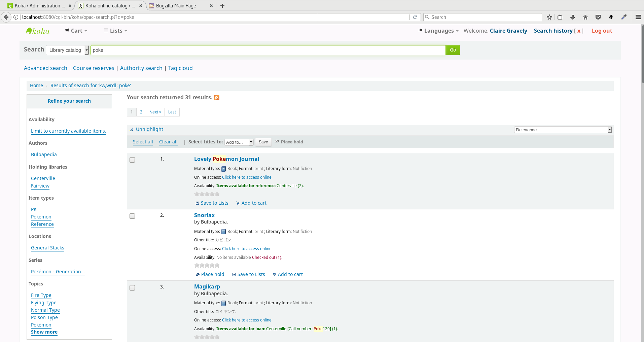Click the RSS feed icon beside results count
This screenshot has height=342, width=644.
[217, 98]
